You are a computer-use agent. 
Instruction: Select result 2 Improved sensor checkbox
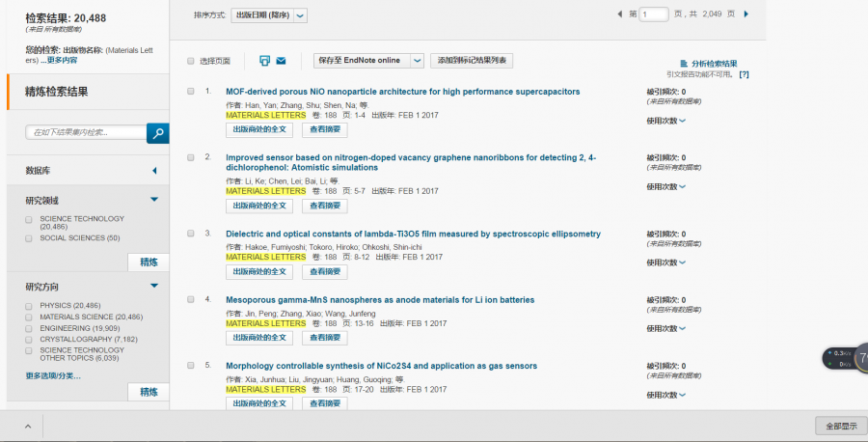click(x=190, y=157)
